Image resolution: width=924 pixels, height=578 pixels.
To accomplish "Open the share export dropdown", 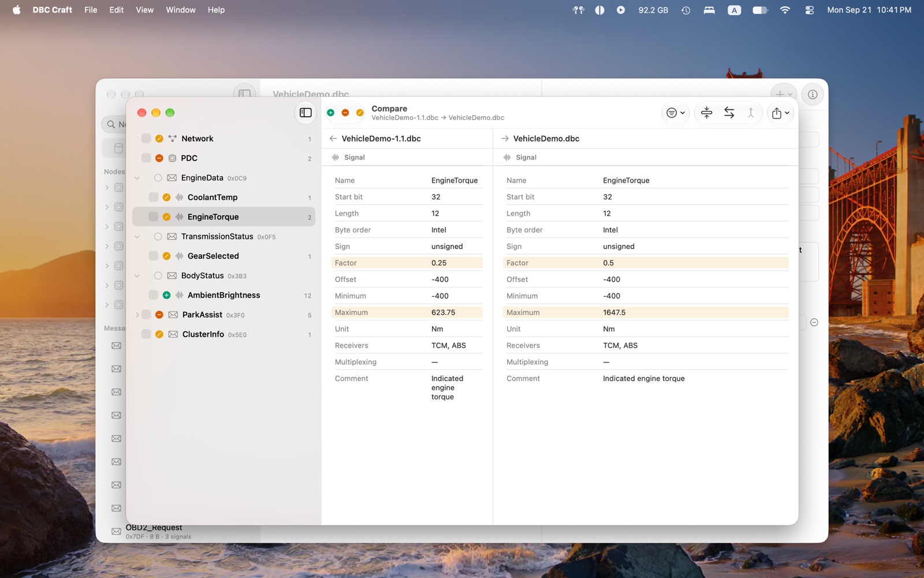I will [780, 113].
